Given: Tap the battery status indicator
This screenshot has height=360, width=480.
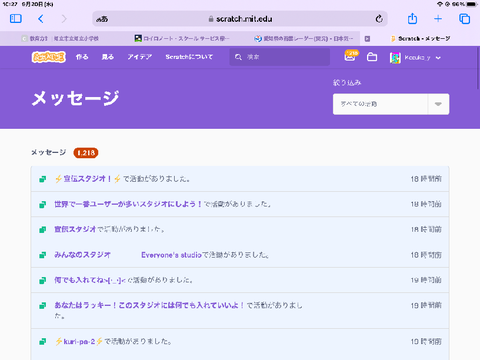Looking at the screenshot, I should [x=472, y=4].
